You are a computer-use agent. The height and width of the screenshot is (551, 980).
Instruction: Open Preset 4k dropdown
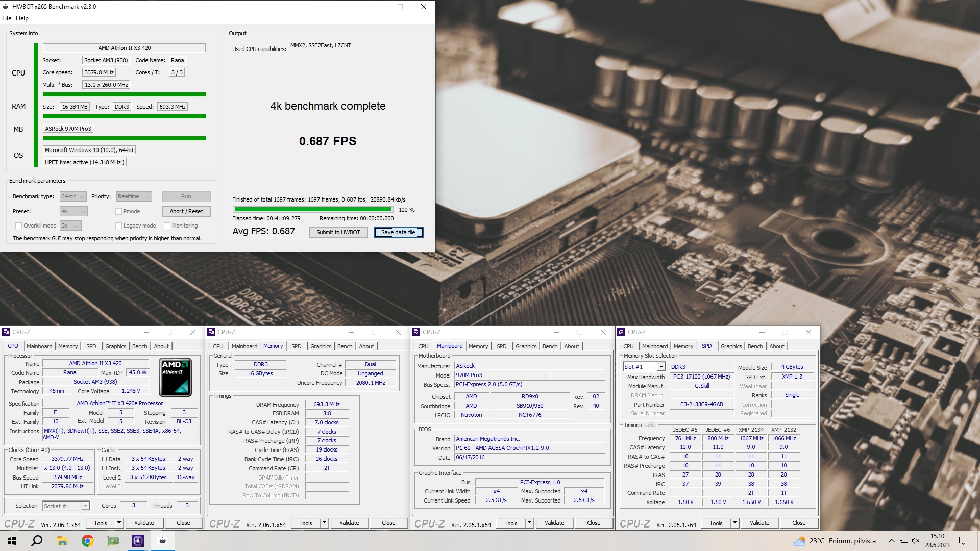pyautogui.click(x=73, y=211)
